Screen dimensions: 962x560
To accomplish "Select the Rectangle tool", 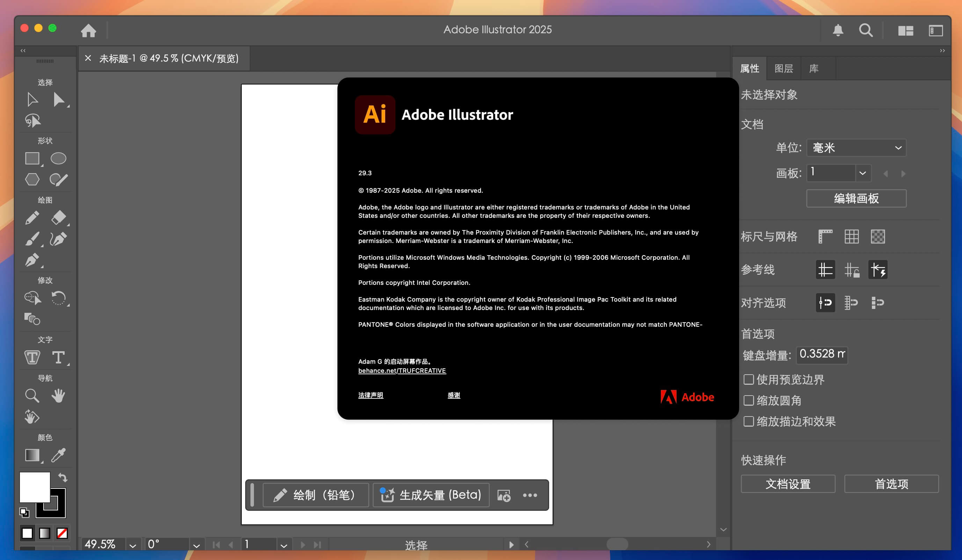I will (32, 158).
